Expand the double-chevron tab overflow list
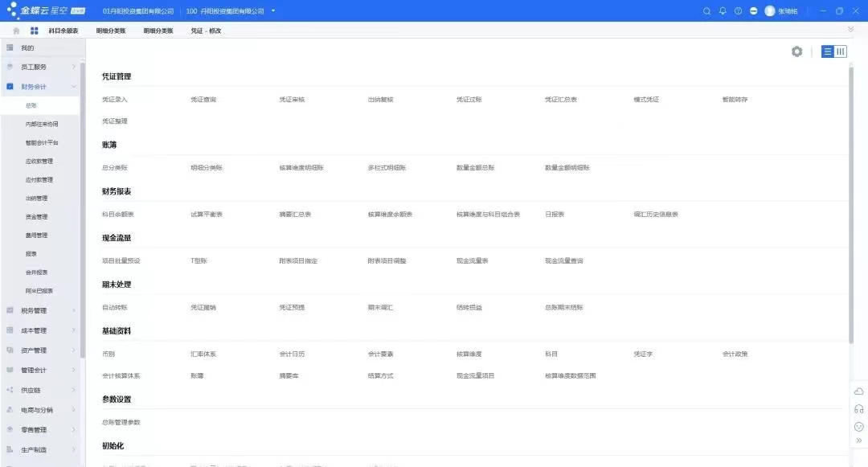Viewport: 868px width, 467px height. [x=851, y=29]
